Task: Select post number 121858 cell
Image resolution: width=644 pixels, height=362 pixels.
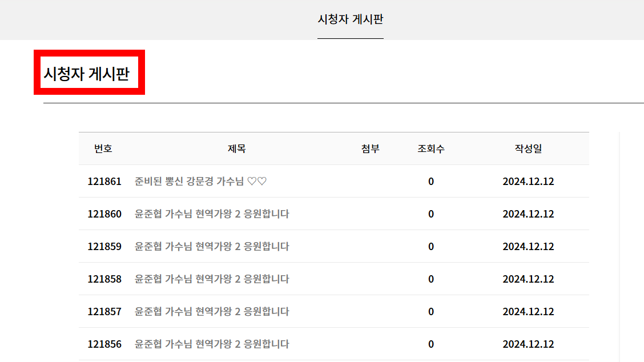Action: (104, 279)
